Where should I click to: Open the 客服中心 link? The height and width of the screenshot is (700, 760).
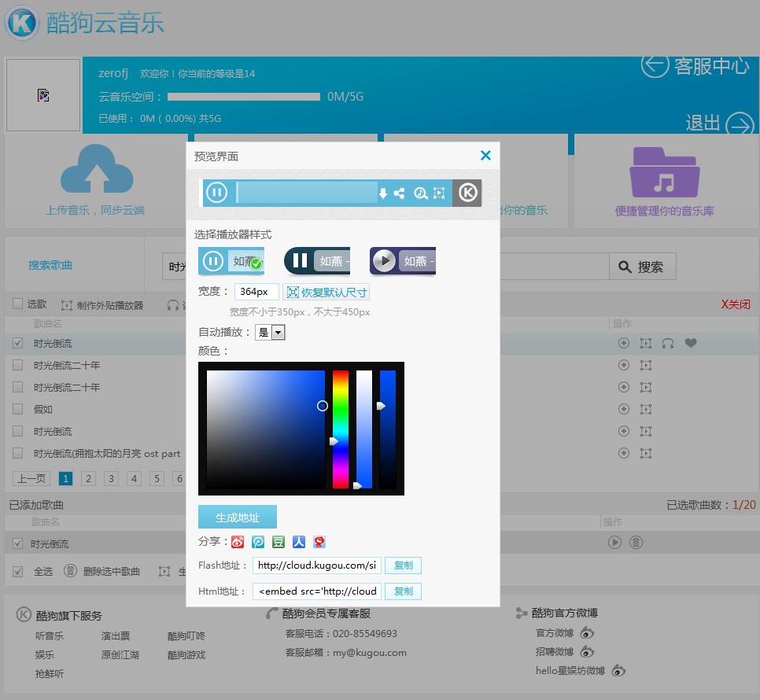(695, 65)
